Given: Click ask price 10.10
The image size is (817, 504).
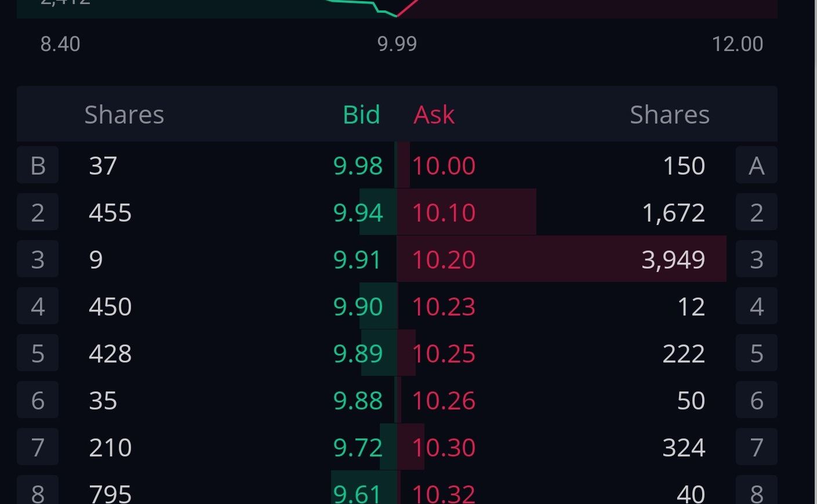Looking at the screenshot, I should [444, 213].
